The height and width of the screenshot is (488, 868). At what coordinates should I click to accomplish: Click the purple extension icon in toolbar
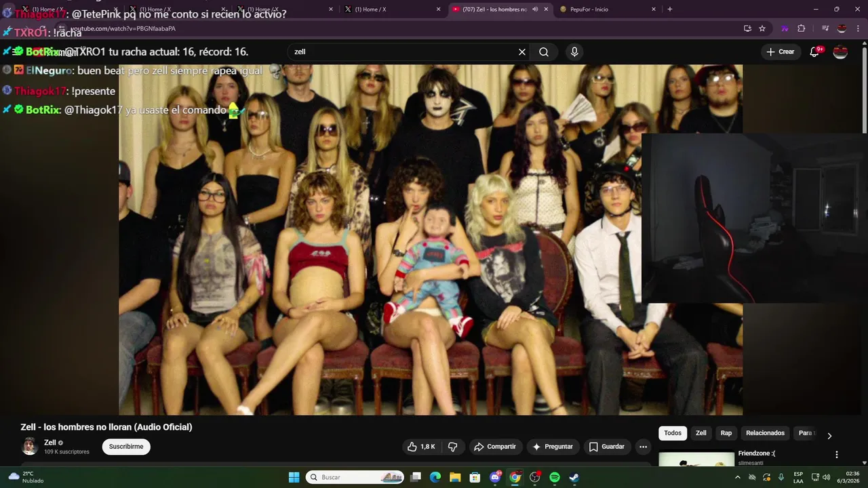click(x=785, y=28)
